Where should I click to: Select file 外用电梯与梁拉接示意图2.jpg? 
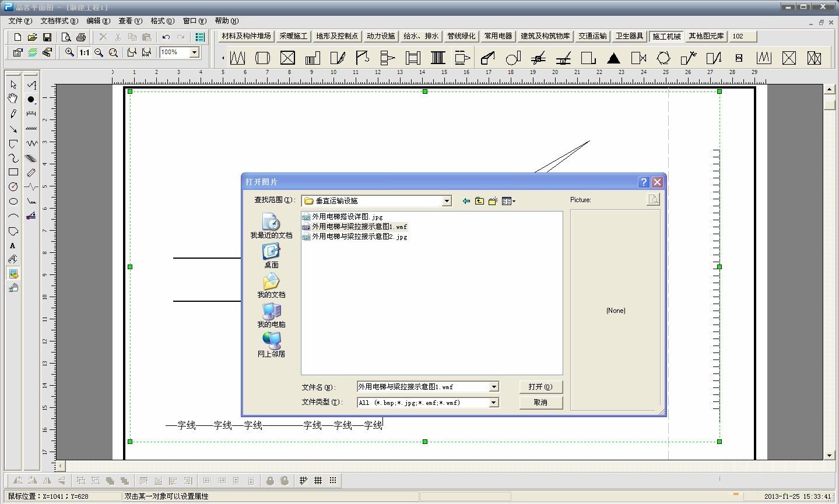pos(354,237)
